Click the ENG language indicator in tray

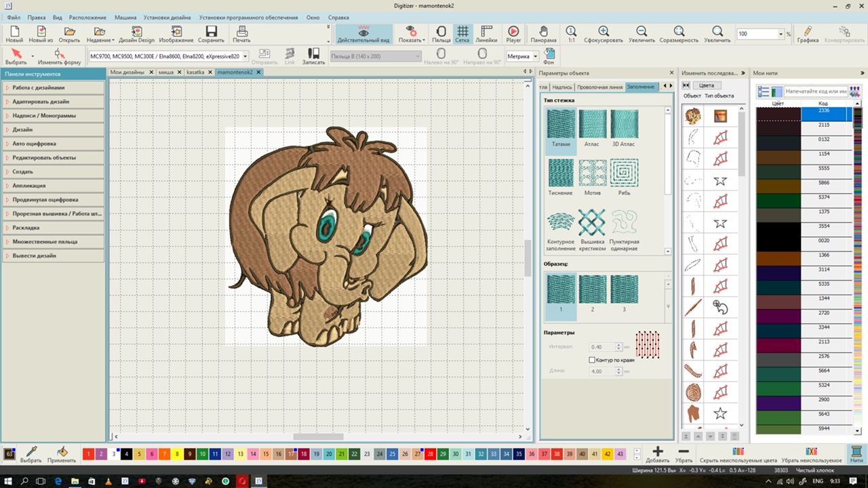[818, 481]
